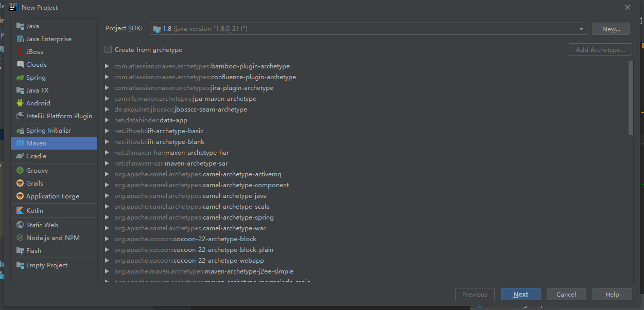Viewport: 644px width, 310px height.
Task: Click the Spring Initializr icon
Action: click(20, 131)
